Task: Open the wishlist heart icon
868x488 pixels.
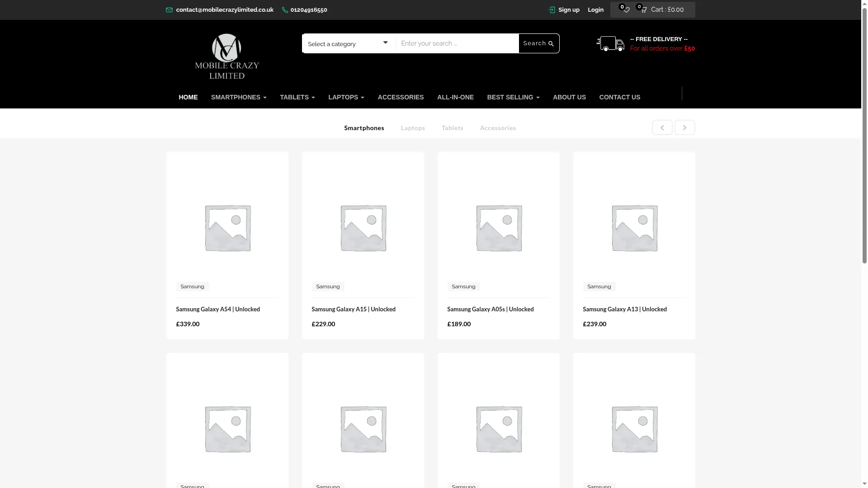Action: pos(626,10)
